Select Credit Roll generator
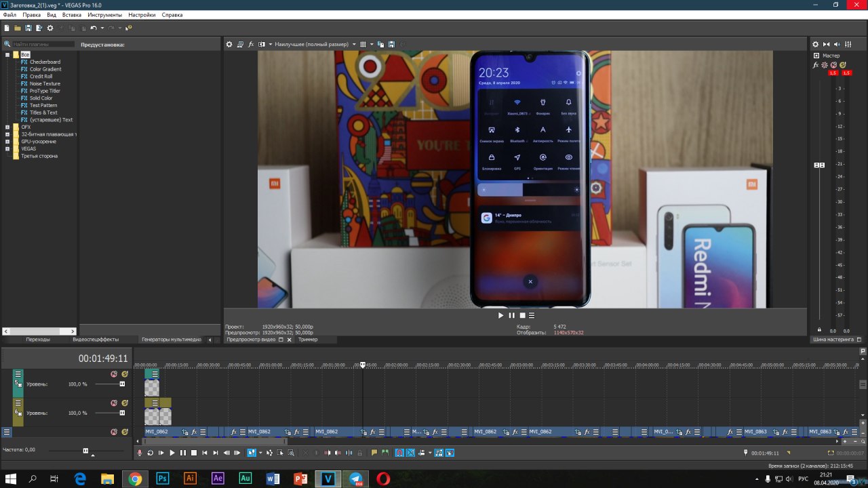Image resolution: width=868 pixels, height=488 pixels. click(x=41, y=77)
